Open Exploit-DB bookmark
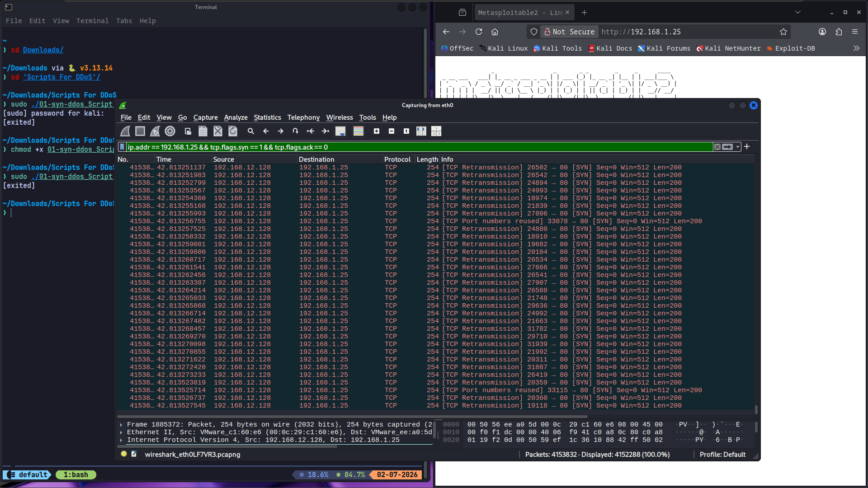868x488 pixels. (791, 48)
